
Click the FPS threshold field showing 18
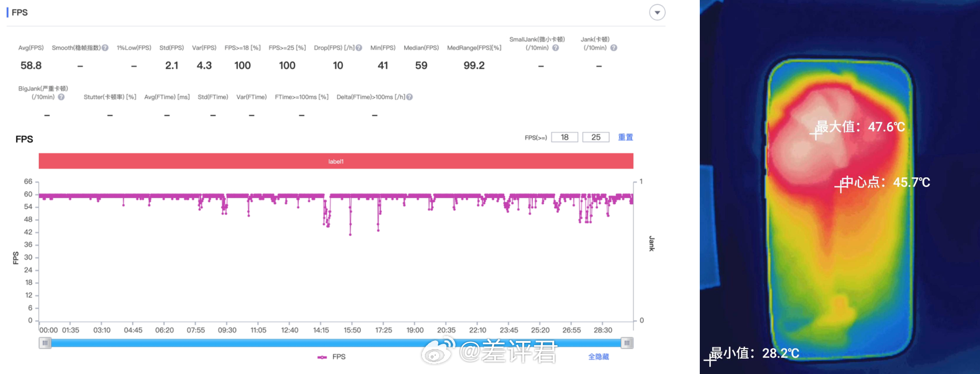pos(565,137)
